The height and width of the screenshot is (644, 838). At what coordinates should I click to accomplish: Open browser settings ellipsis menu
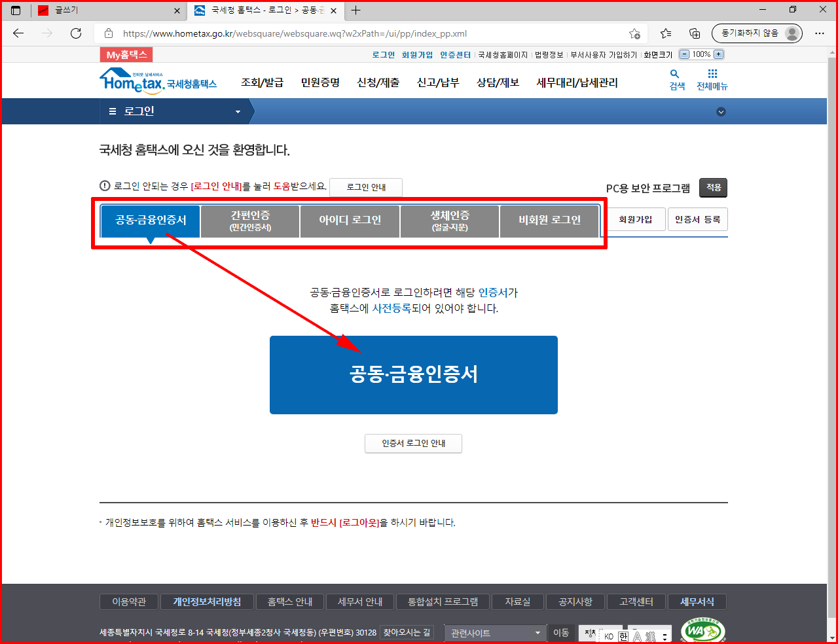click(820, 33)
